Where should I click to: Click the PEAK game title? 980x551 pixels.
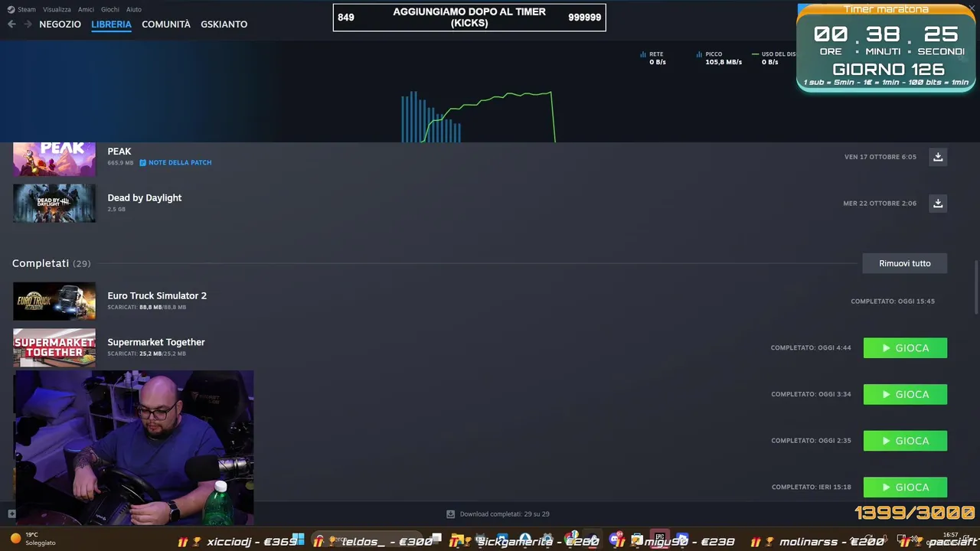pos(119,152)
